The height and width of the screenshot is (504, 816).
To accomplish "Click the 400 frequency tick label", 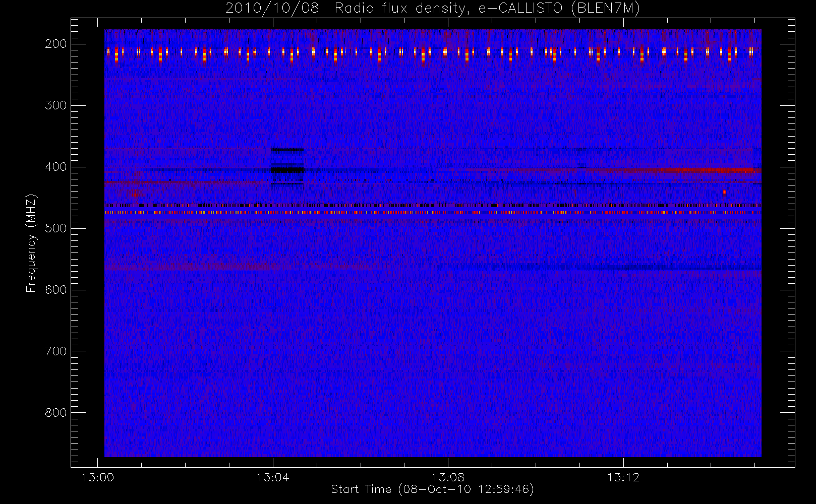I will 56,167.
